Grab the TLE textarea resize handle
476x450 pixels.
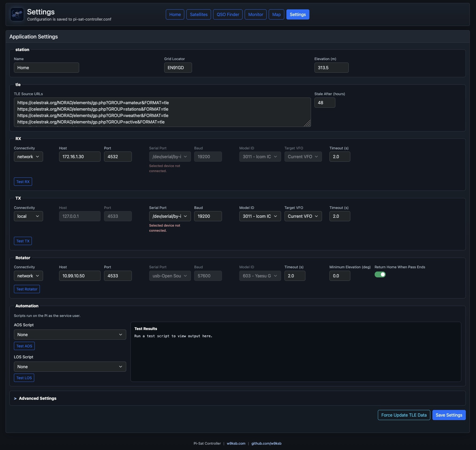308,124
